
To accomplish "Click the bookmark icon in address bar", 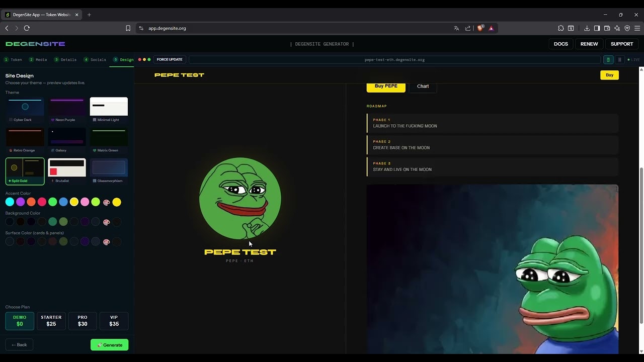I will [128, 28].
